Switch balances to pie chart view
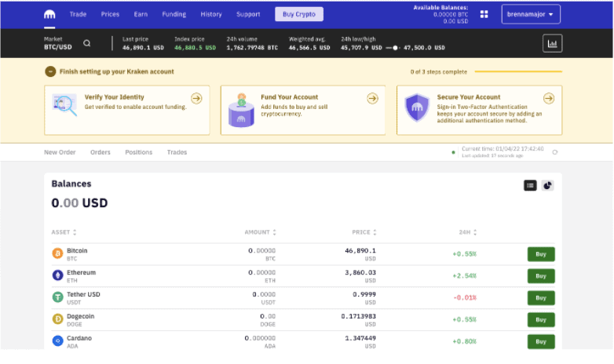The image size is (614, 364). tap(547, 185)
